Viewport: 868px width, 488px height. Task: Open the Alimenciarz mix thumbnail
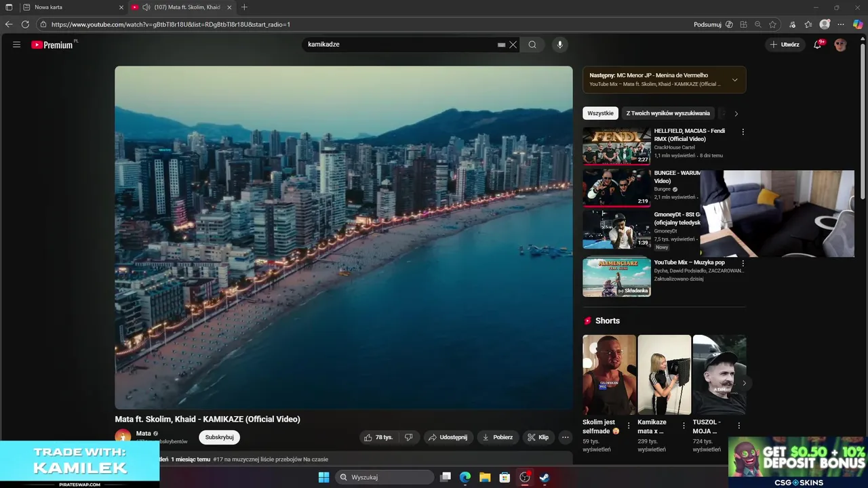click(616, 277)
